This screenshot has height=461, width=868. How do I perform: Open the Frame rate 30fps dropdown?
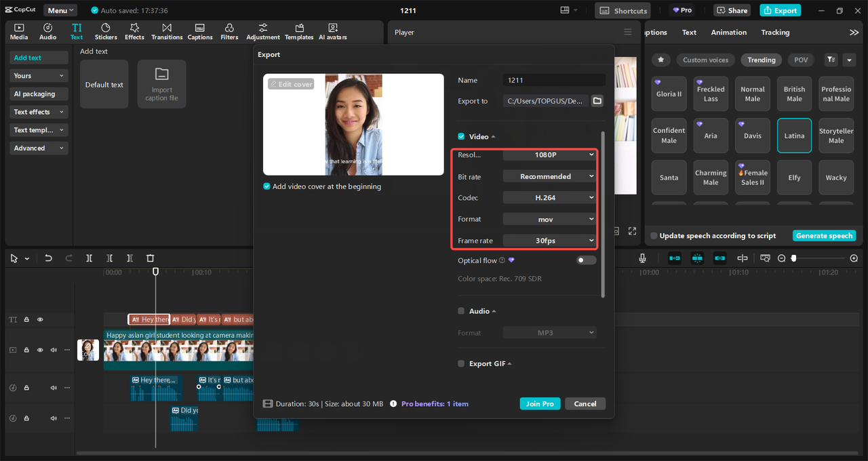[x=549, y=240]
